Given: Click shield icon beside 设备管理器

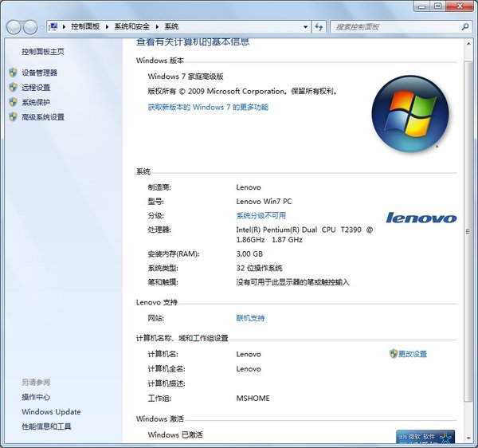Looking at the screenshot, I should coord(13,73).
